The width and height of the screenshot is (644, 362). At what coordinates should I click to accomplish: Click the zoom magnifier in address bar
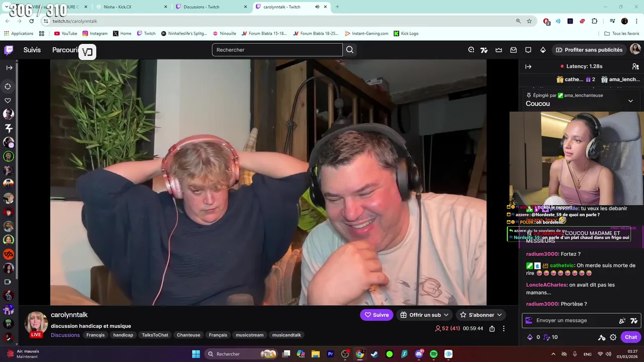click(518, 21)
